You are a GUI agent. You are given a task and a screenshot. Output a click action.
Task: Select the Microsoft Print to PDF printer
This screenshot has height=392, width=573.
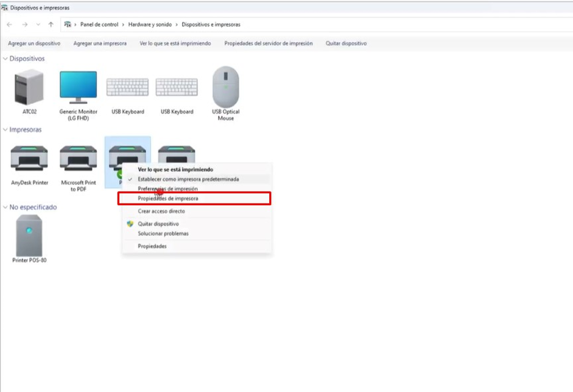click(x=78, y=159)
